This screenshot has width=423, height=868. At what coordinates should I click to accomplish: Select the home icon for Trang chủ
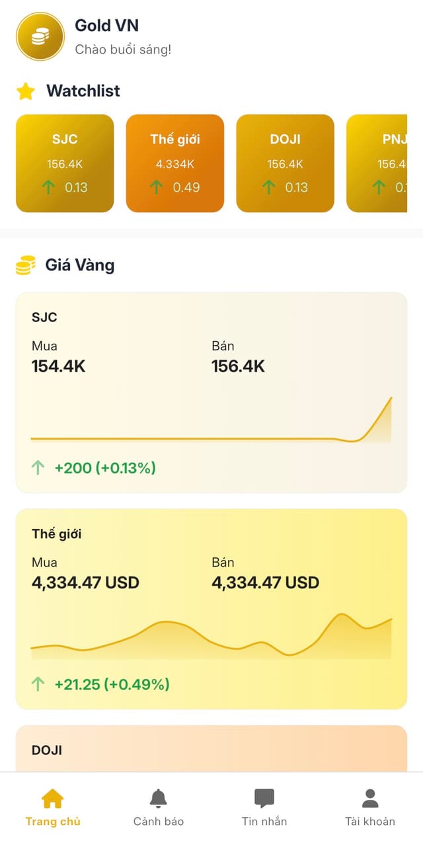coord(53,800)
